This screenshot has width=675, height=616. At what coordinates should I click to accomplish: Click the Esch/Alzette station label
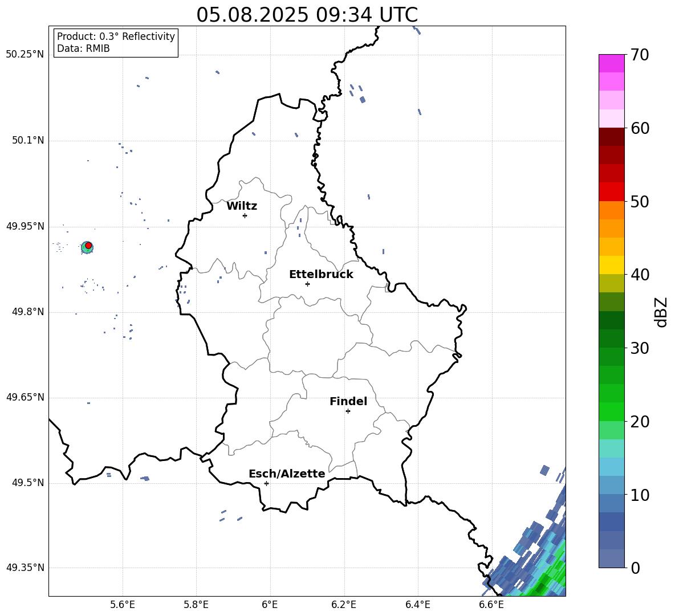[x=287, y=474]
